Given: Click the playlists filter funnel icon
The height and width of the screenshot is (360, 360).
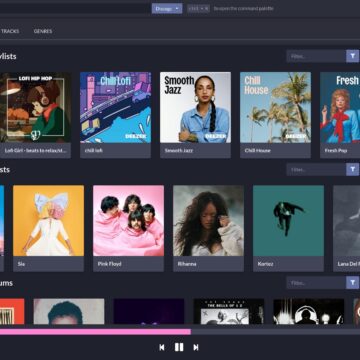Looking at the screenshot, I should 353,56.
